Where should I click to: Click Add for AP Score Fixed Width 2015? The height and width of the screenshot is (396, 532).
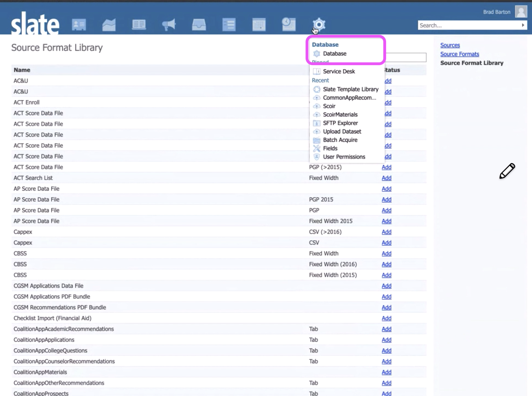[386, 221]
